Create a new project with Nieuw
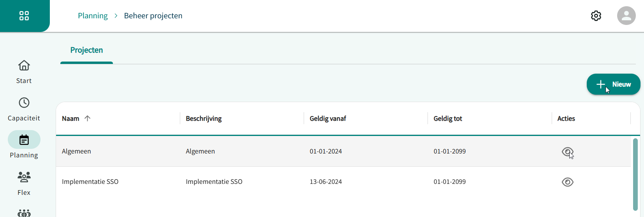Image resolution: width=644 pixels, height=217 pixels. coord(613,84)
